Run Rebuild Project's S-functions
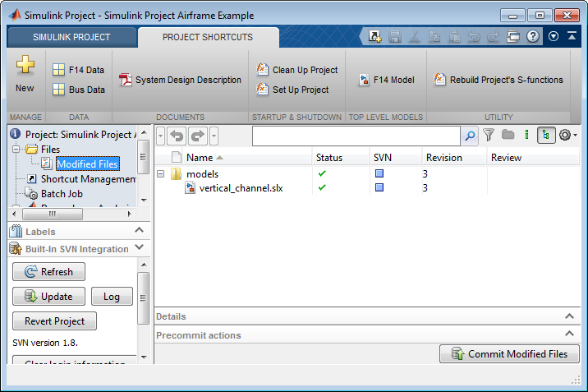 (x=498, y=80)
